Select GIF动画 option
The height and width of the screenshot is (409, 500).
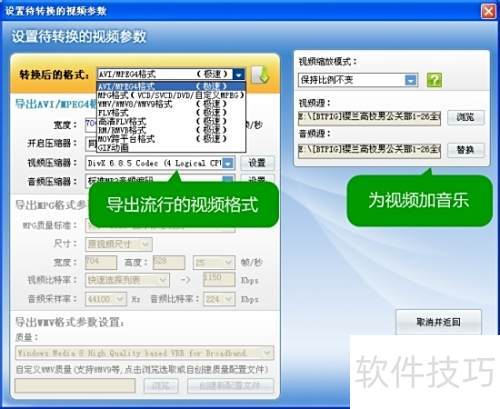point(171,147)
